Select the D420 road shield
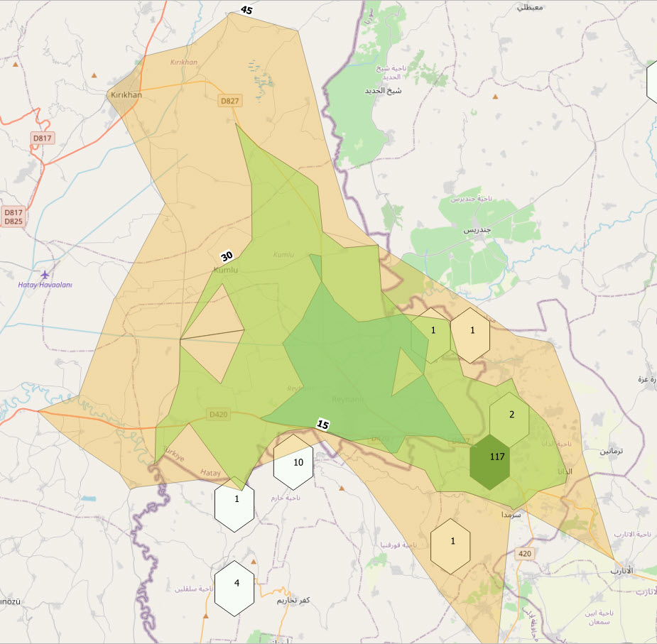657x644 pixels. coord(218,414)
